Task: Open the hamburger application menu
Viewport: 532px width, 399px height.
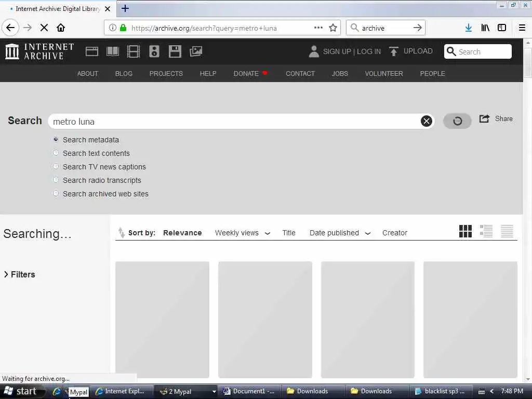Action: pos(522,28)
